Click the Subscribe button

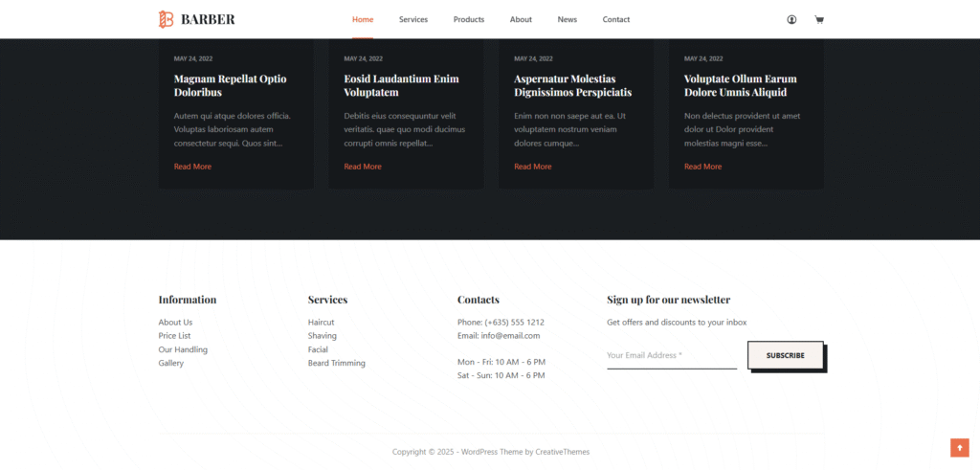coord(785,355)
